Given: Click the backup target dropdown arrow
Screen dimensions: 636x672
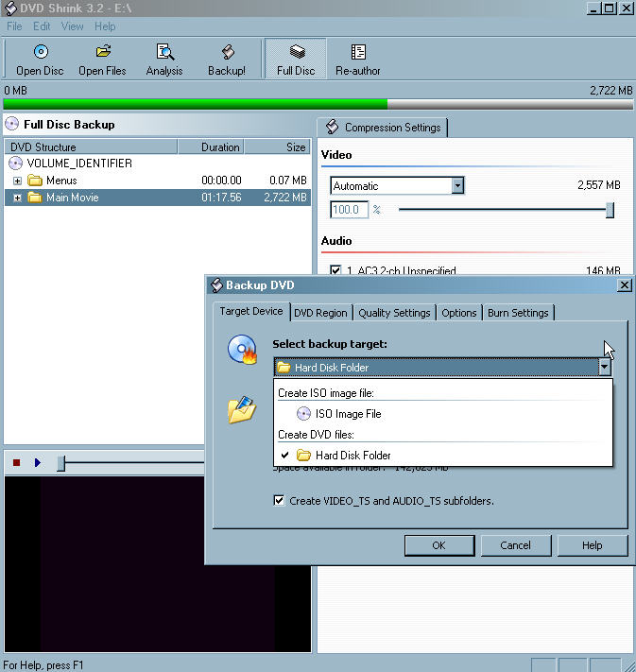Looking at the screenshot, I should pyautogui.click(x=604, y=368).
